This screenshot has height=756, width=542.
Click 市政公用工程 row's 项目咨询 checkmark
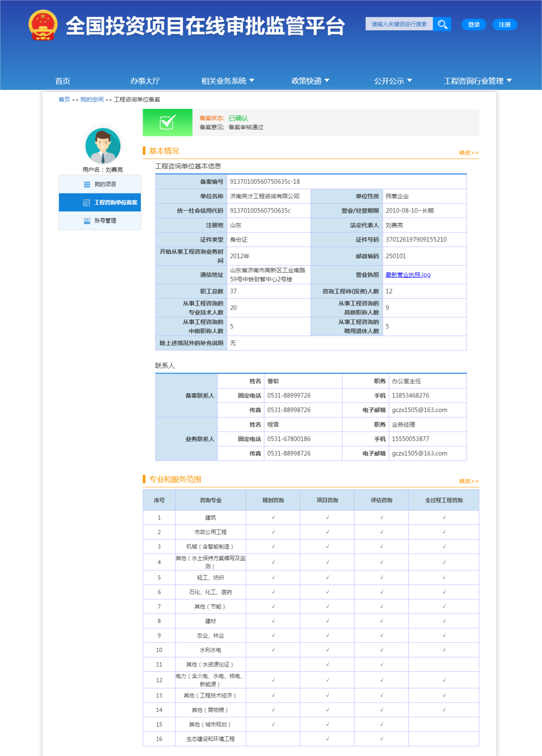pyautogui.click(x=327, y=532)
